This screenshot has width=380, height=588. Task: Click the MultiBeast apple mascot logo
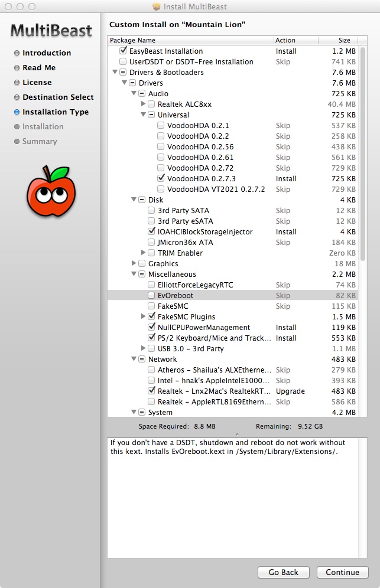pyautogui.click(x=51, y=191)
